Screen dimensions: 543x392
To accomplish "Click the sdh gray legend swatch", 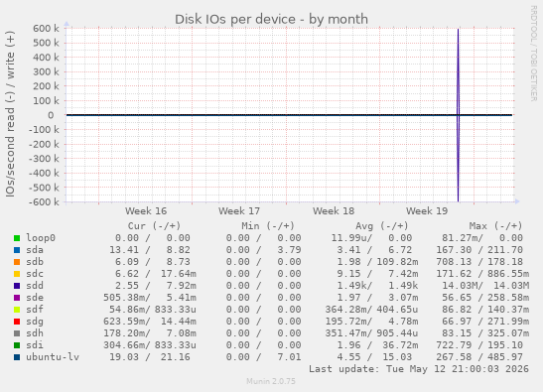I will [x=17, y=333].
